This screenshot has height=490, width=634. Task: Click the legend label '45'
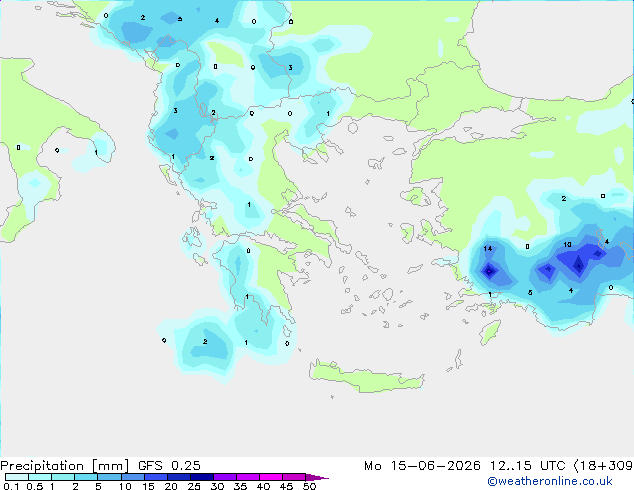(x=287, y=486)
